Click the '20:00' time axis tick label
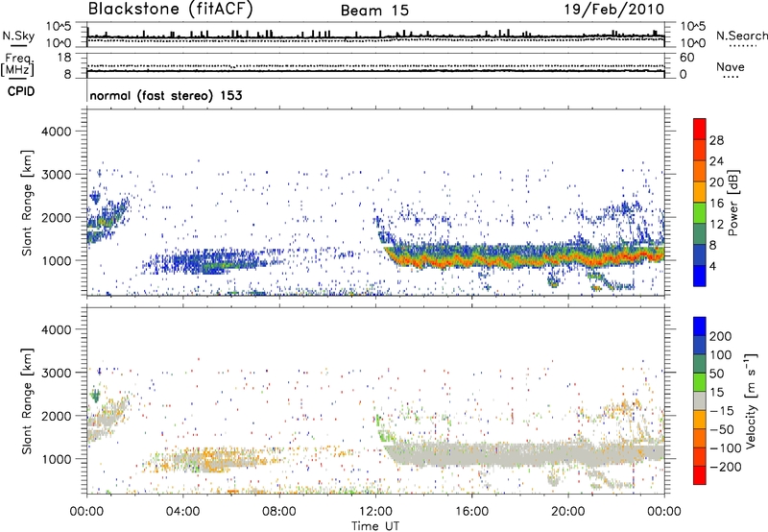Screen dimensions: 768x532 (567, 512)
